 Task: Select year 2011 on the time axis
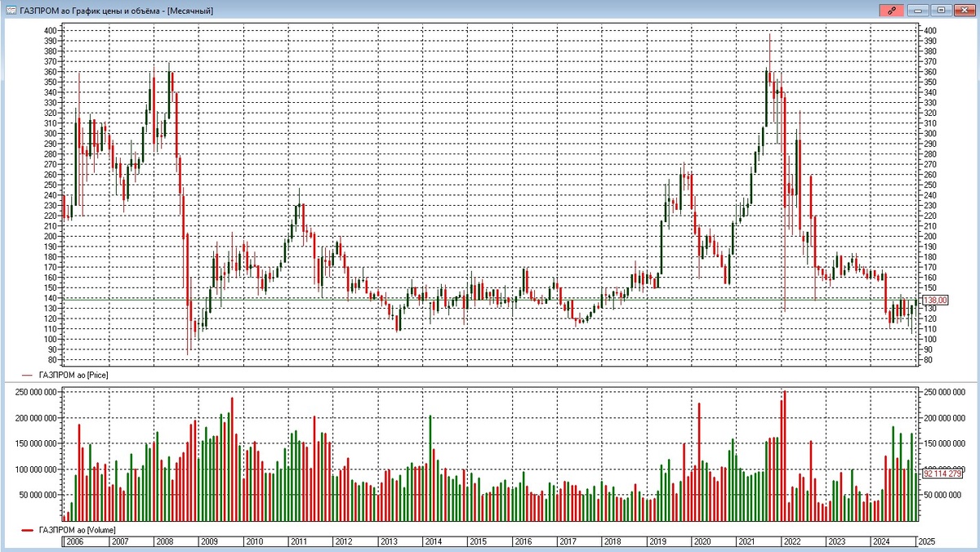(x=298, y=541)
